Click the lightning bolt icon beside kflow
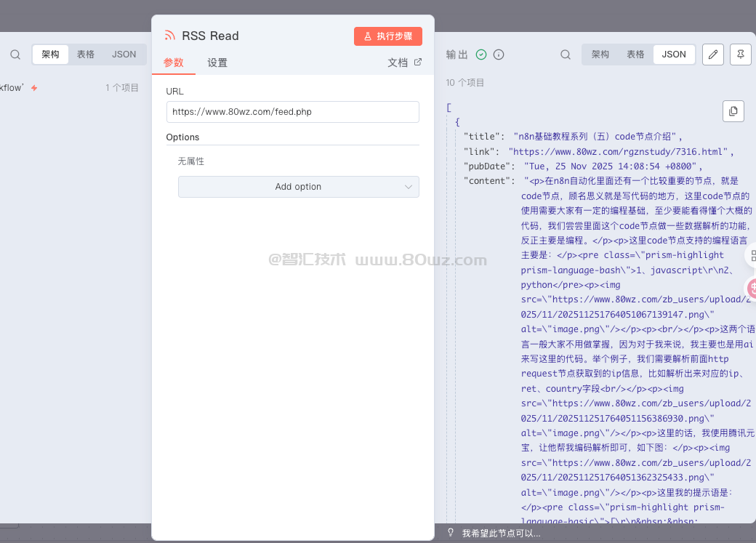 click(34, 88)
